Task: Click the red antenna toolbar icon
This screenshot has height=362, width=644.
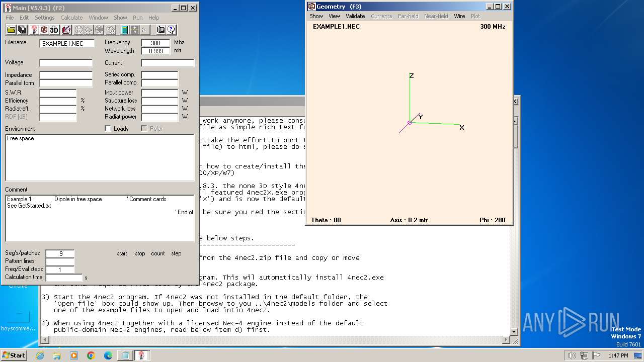Action: click(x=34, y=30)
